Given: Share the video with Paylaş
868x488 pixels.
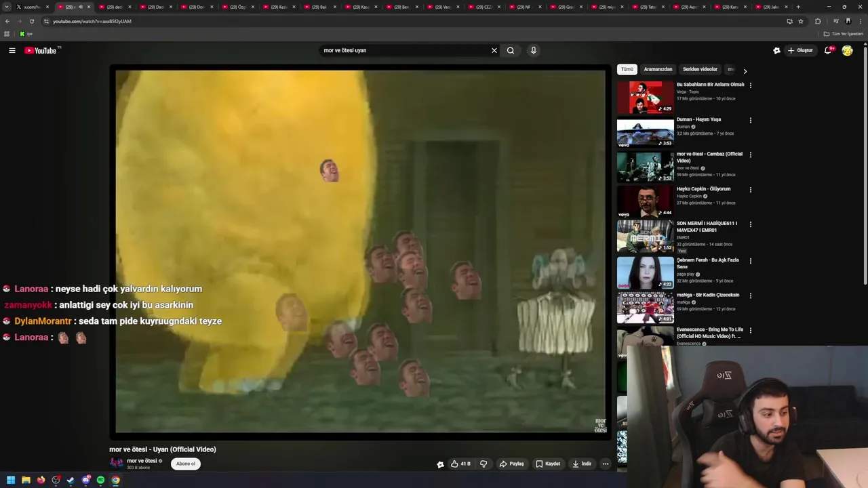Looking at the screenshot, I should click(512, 464).
